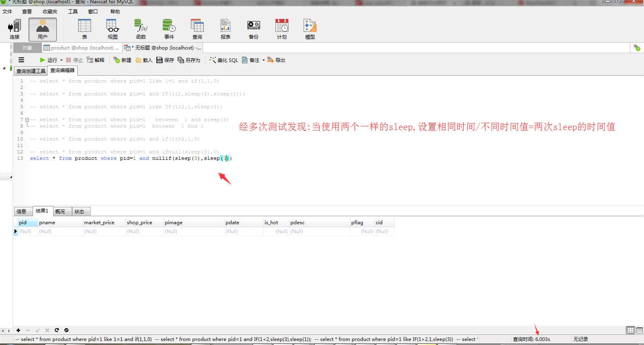The height and width of the screenshot is (345, 644).
Task: Create a new query with 新建
Action: pos(122,60)
